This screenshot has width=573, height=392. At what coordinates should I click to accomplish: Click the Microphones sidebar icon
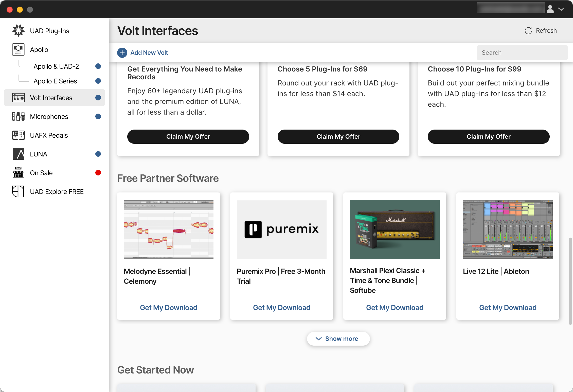coord(19,116)
